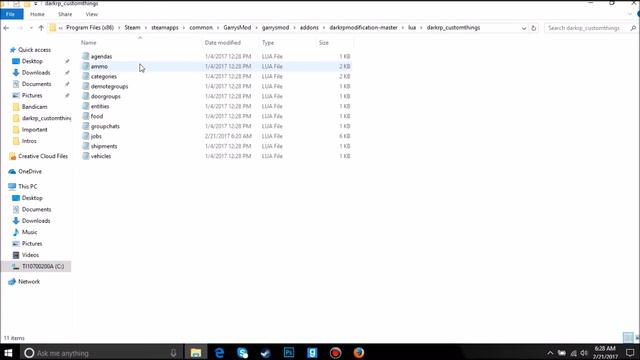Open Videos under This PC
The height and width of the screenshot is (360, 640).
coord(30,255)
